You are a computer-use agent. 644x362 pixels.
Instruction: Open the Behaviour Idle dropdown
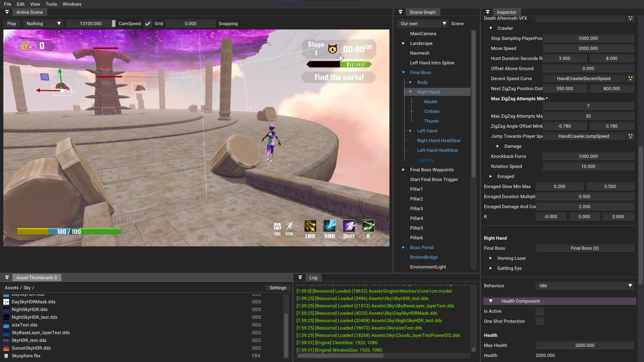pyautogui.click(x=585, y=286)
